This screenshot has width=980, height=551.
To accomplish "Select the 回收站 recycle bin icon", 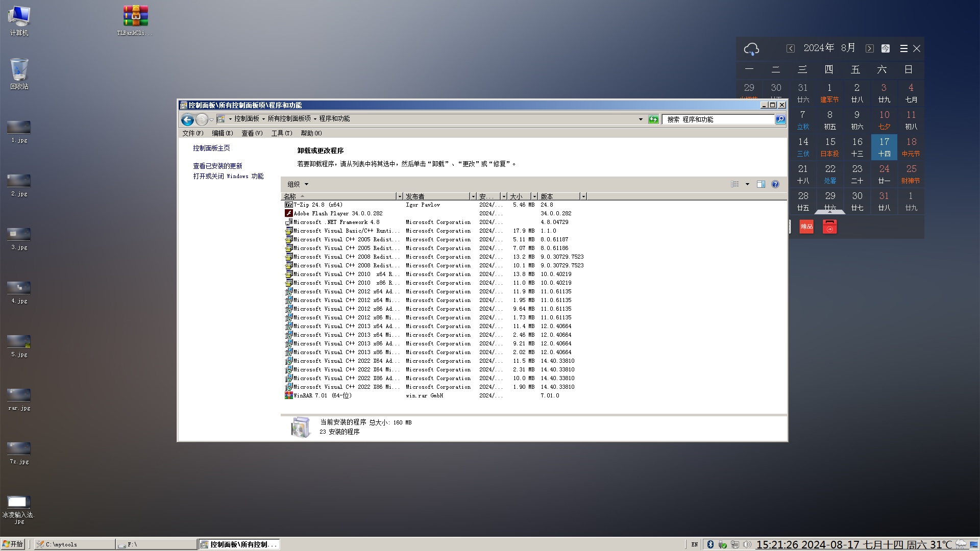I will (19, 74).
